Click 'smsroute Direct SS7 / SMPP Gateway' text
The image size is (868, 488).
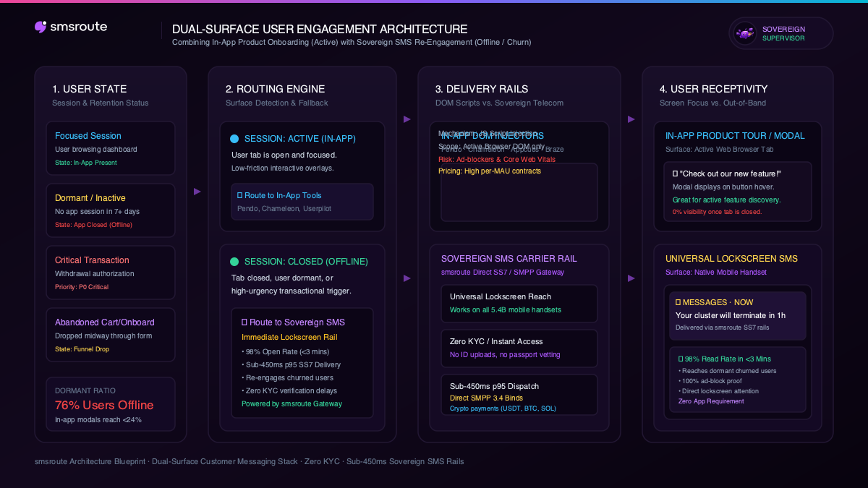pyautogui.click(x=503, y=273)
